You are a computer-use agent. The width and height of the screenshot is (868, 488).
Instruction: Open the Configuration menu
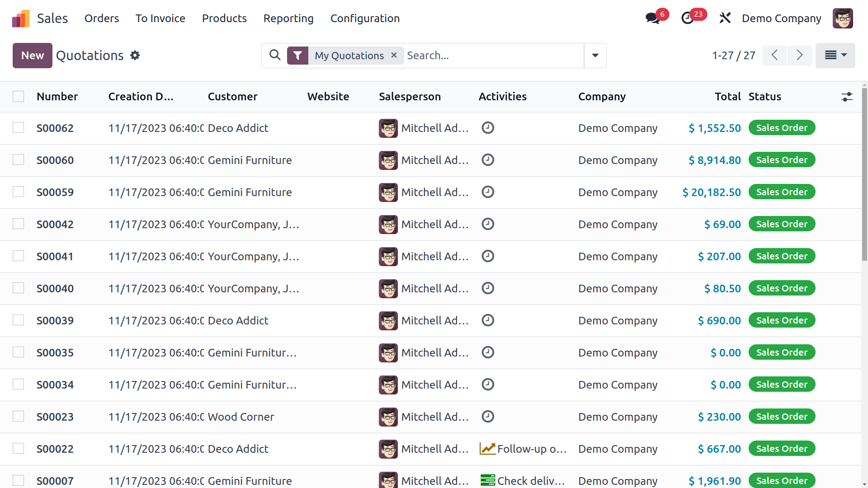[365, 18]
